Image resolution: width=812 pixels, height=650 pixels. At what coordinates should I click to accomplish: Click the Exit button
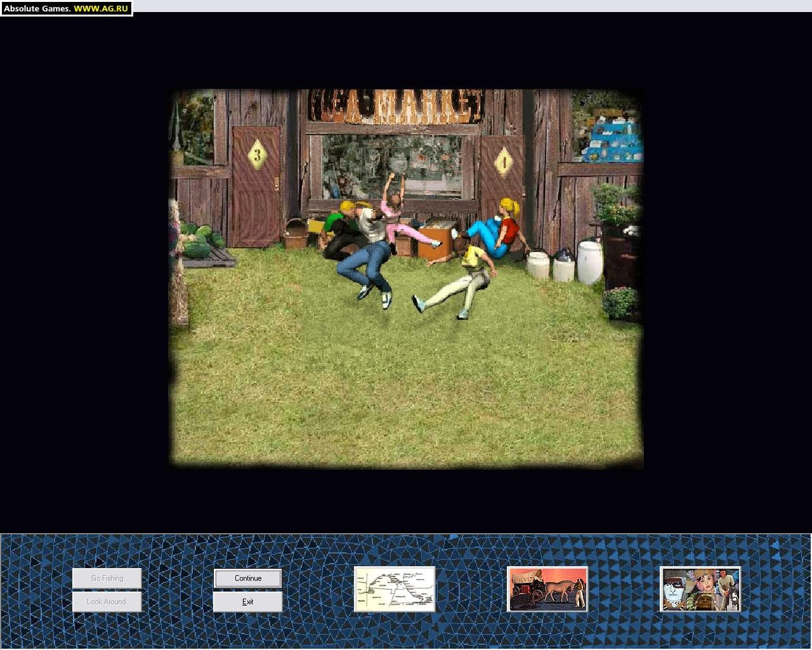tap(247, 602)
